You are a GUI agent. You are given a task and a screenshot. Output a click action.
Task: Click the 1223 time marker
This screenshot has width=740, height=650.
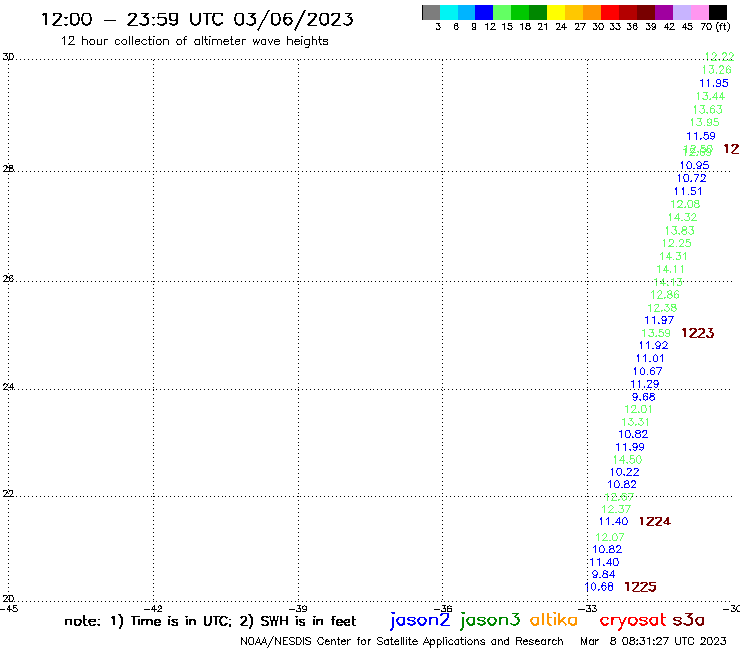click(x=698, y=333)
